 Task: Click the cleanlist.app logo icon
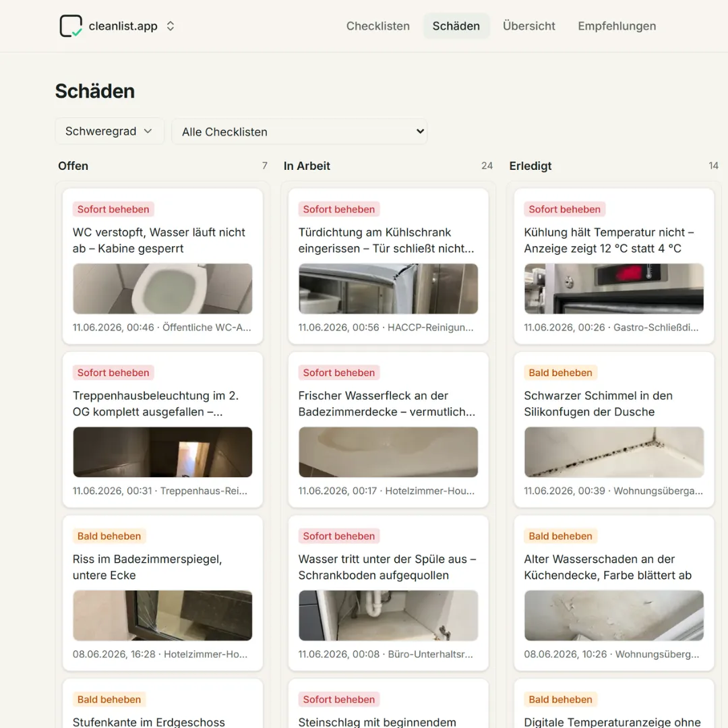click(x=71, y=26)
